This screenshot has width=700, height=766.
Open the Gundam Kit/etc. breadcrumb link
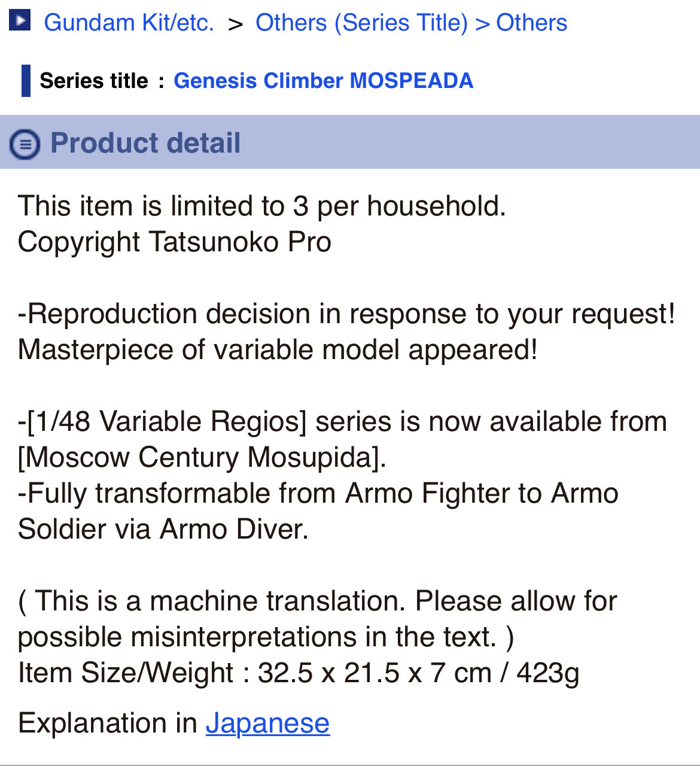tap(129, 23)
